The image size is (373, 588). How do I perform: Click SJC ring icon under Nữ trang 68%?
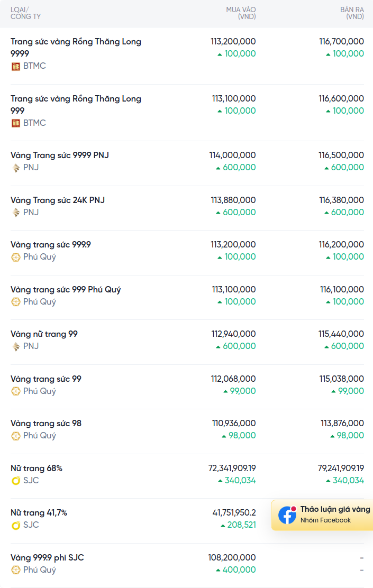click(x=16, y=480)
